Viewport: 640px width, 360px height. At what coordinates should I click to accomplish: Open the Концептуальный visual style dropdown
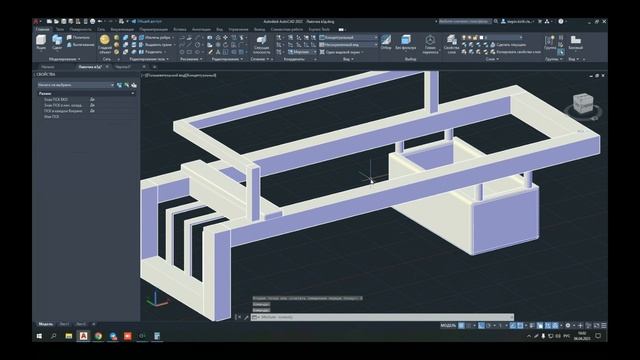click(349, 38)
